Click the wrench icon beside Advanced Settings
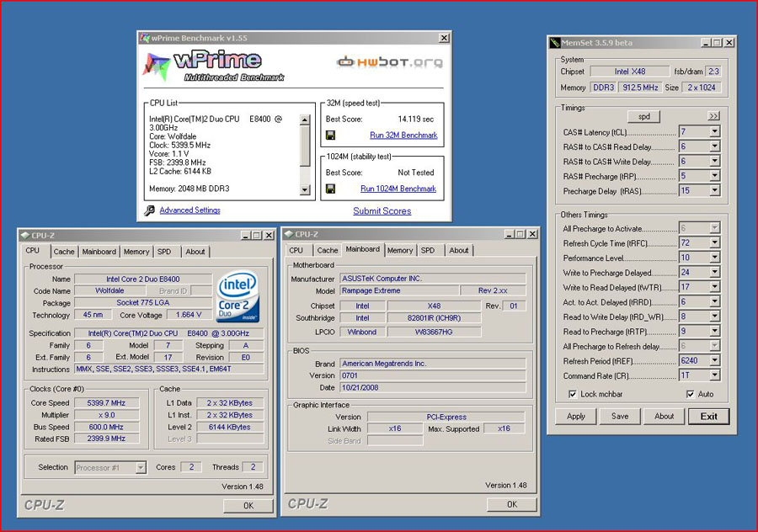 click(149, 210)
